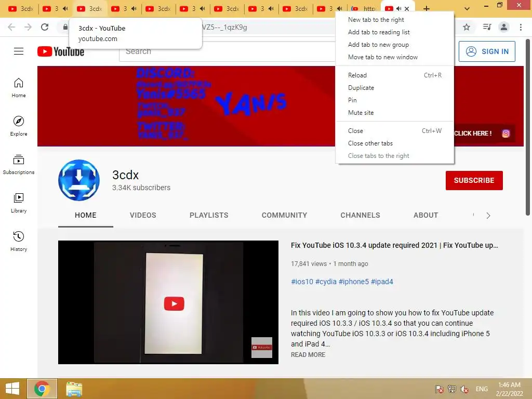
Task: Open the COMMUNITY channel tab
Action: click(284, 215)
